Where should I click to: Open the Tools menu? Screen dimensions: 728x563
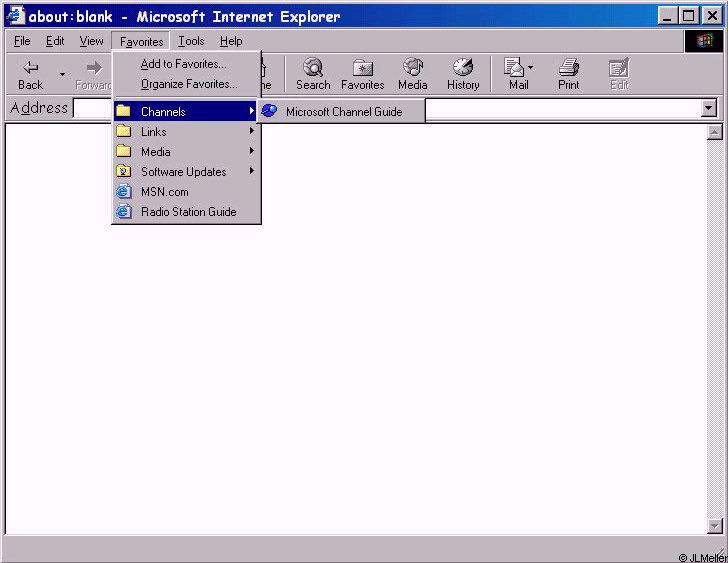click(191, 41)
